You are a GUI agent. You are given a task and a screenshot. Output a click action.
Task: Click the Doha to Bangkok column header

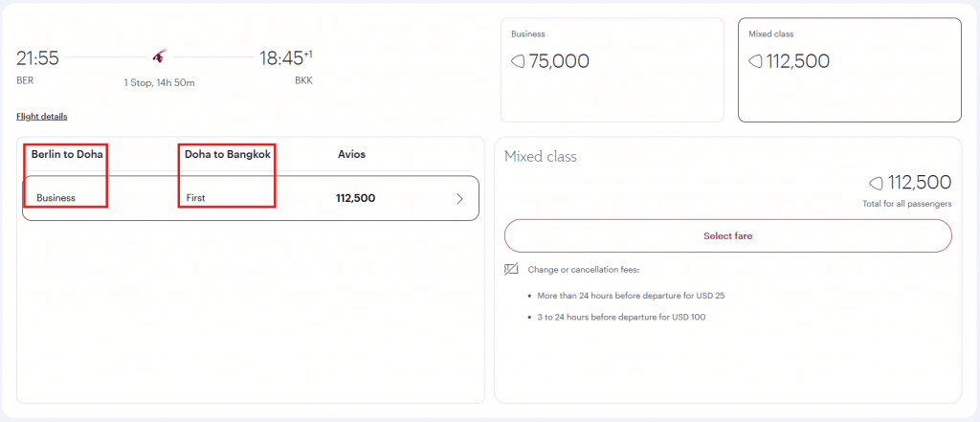228,154
